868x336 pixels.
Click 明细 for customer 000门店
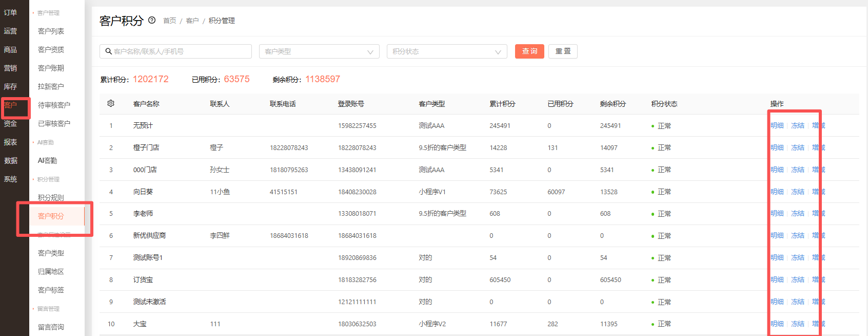pos(777,170)
